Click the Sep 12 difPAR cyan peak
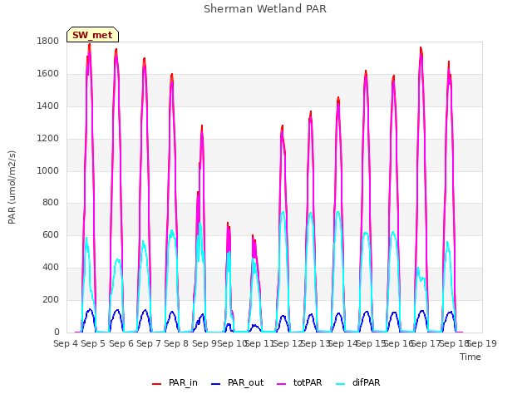Image resolution: width=532 pixels, height=399 pixels. click(283, 213)
